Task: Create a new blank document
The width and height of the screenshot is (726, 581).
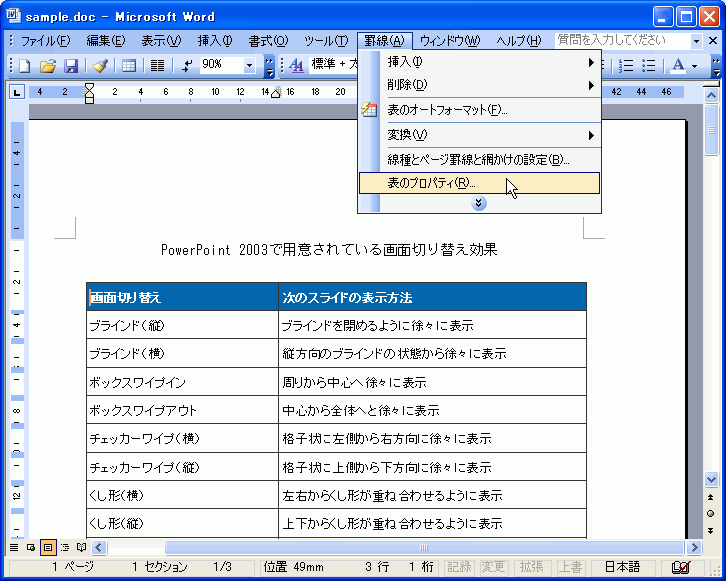Action: (x=24, y=65)
